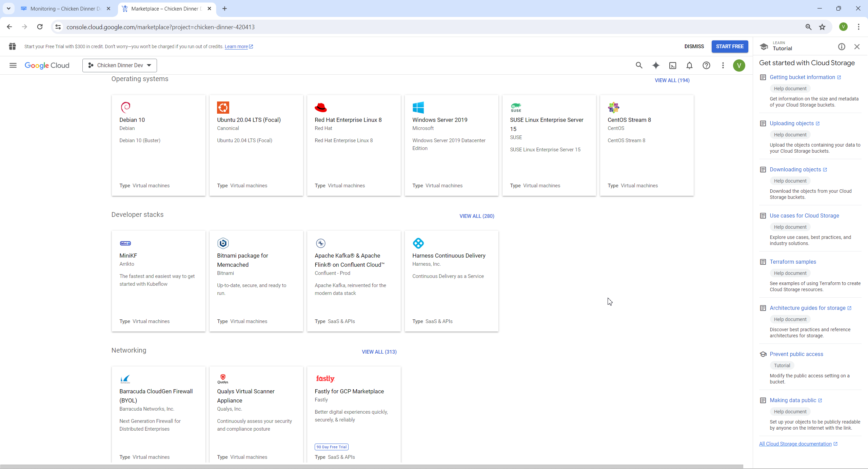Click the horizontal scrollbar at bottom
Image resolution: width=868 pixels, height=469 pixels.
tap(371, 467)
